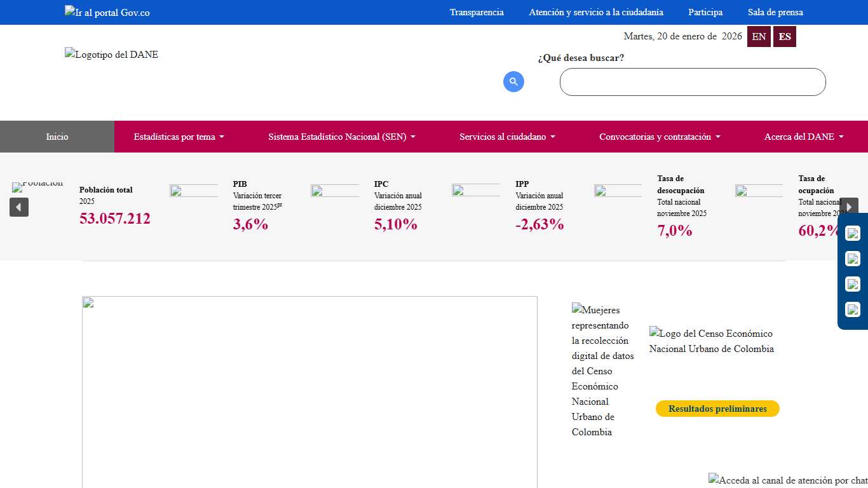This screenshot has width=868, height=488.
Task: Expand the Estadísticas por tema dropdown
Action: [x=179, y=137]
